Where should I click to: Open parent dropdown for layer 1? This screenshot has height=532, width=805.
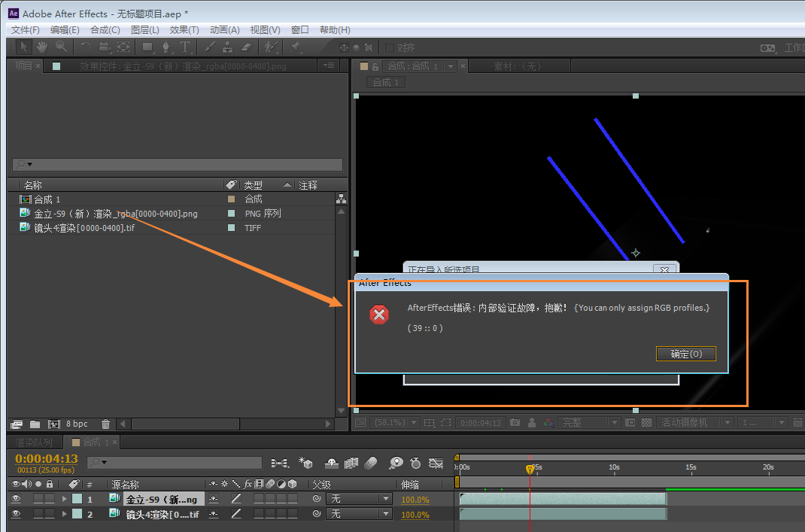coord(360,499)
